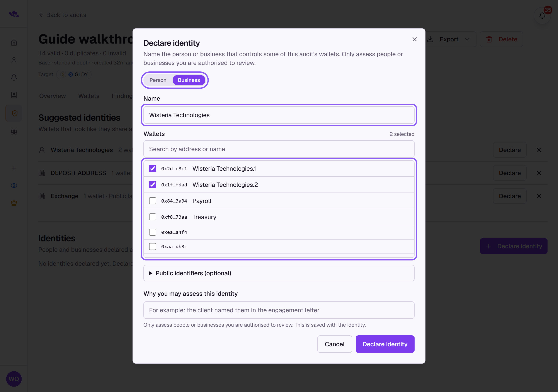This screenshot has height=392, width=558.
Task: Uncheck wallet Wisteria Technologies.1
Action: (x=152, y=169)
